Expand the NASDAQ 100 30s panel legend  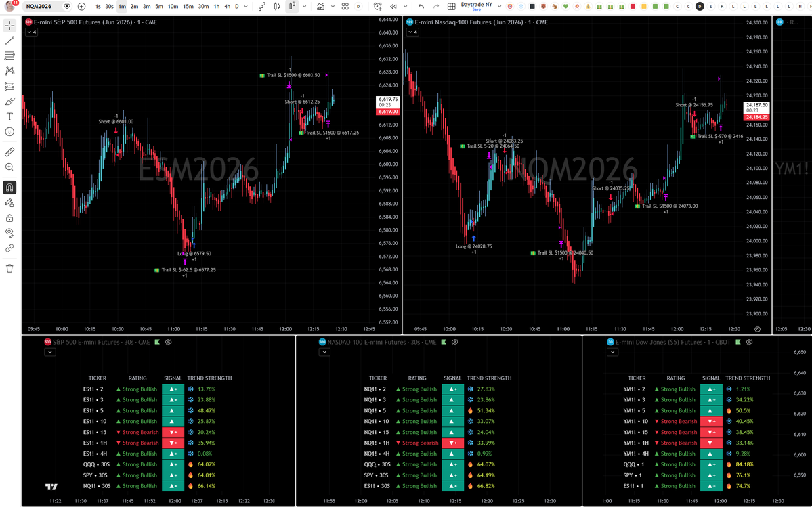(324, 352)
